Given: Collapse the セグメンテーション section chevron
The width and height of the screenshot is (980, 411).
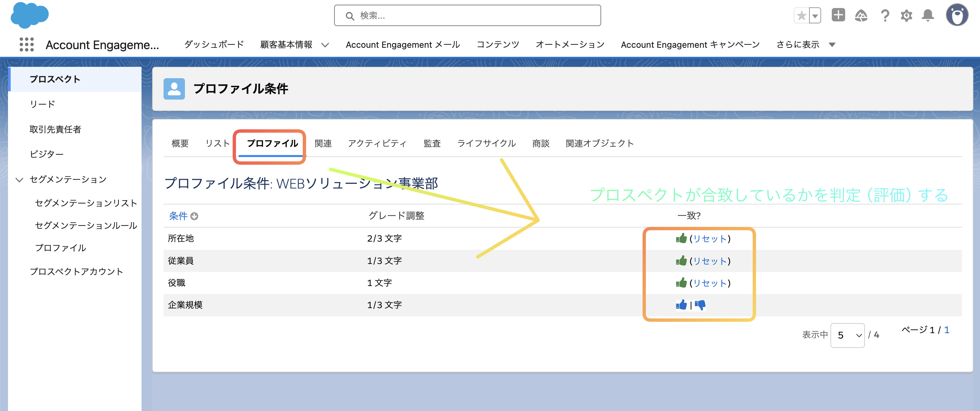Looking at the screenshot, I should pyautogui.click(x=19, y=179).
